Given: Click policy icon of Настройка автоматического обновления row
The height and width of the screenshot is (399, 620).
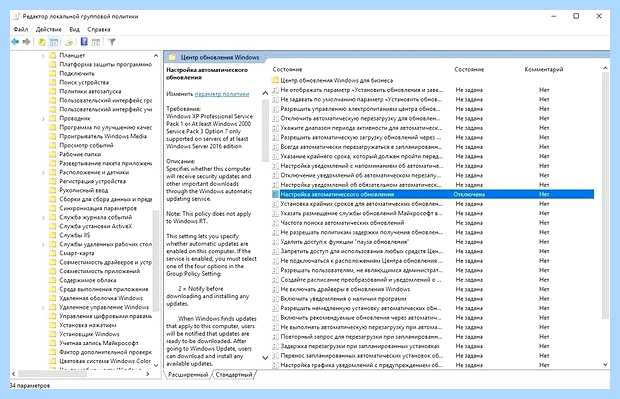Looking at the screenshot, I should (x=276, y=194).
